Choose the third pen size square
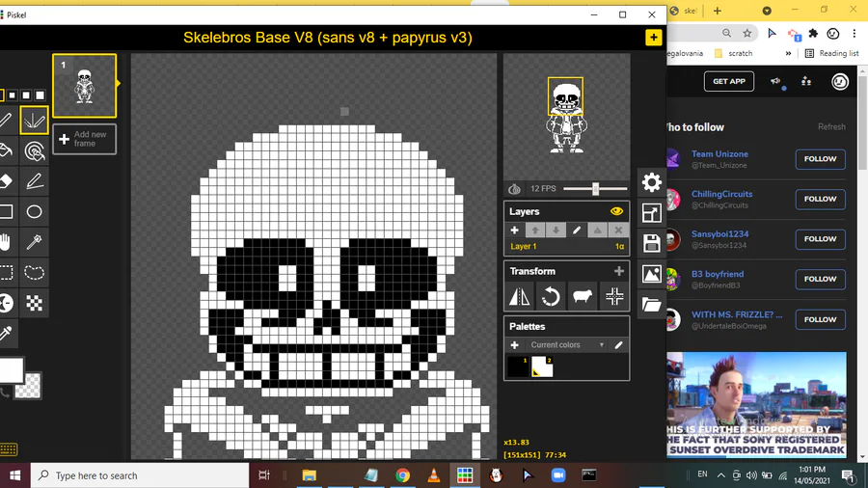Screen dimensions: 868x488 click(26, 95)
